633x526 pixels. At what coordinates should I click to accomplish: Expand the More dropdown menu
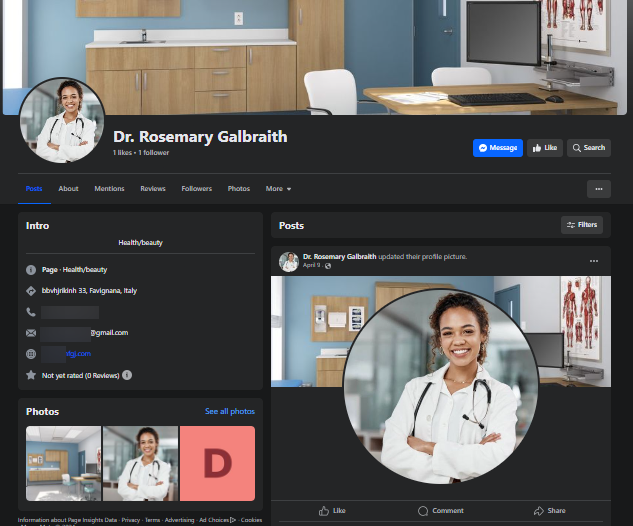278,189
